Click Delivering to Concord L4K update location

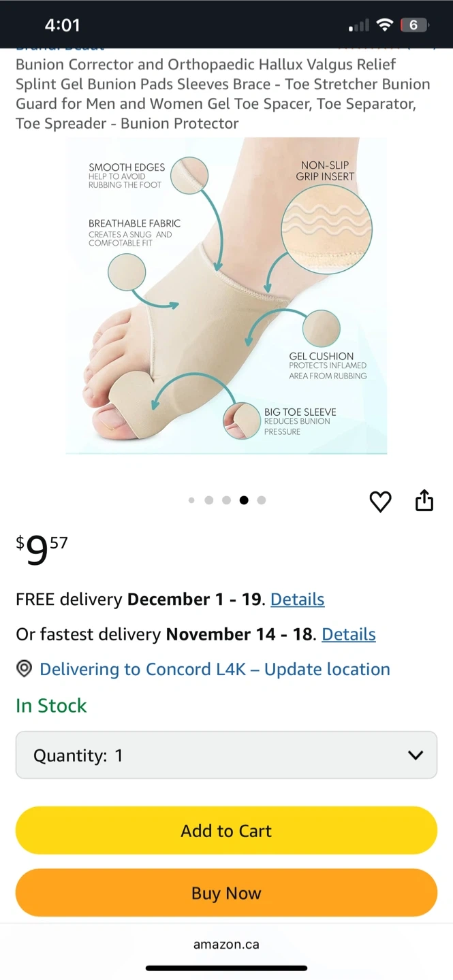[215, 669]
